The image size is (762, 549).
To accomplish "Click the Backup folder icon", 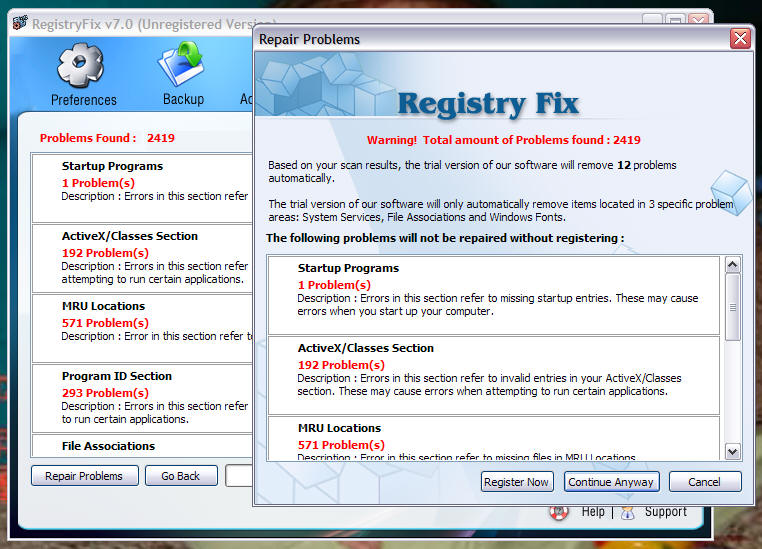I will pos(180,64).
